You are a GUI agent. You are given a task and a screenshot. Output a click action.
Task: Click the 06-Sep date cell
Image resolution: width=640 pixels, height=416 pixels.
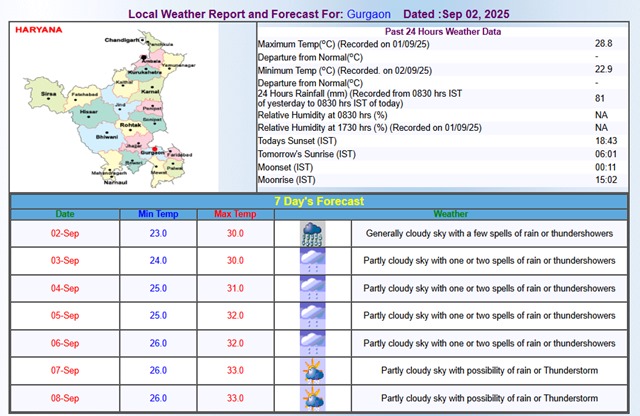pyautogui.click(x=65, y=343)
